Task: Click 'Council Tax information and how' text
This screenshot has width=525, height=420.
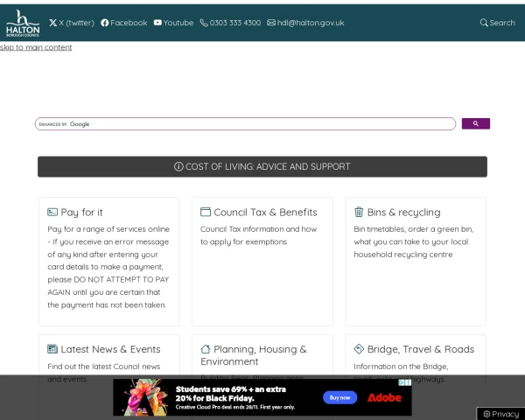Action: coord(258,229)
